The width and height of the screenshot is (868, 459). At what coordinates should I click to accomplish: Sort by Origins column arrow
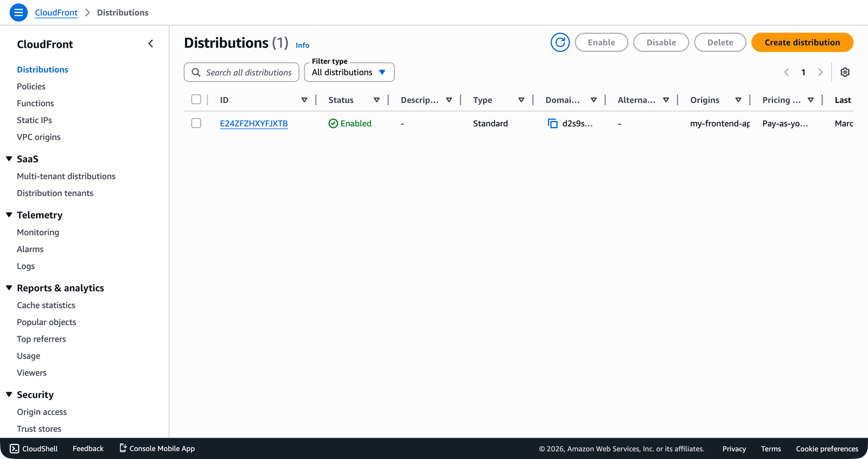(738, 100)
